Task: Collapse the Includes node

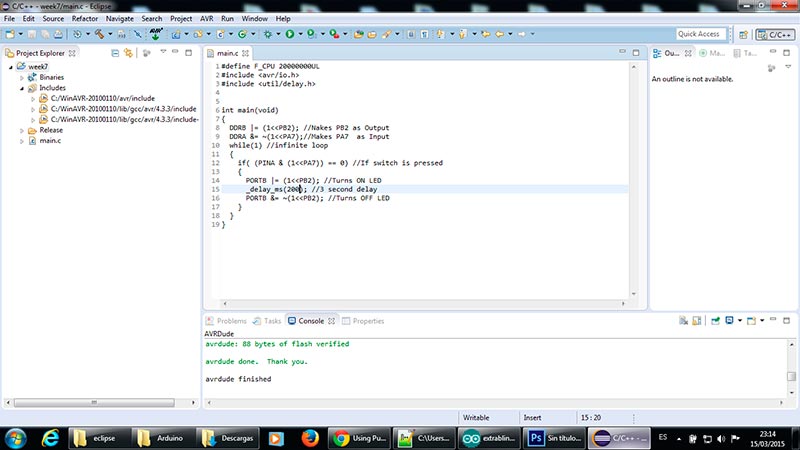Action: 22,88
